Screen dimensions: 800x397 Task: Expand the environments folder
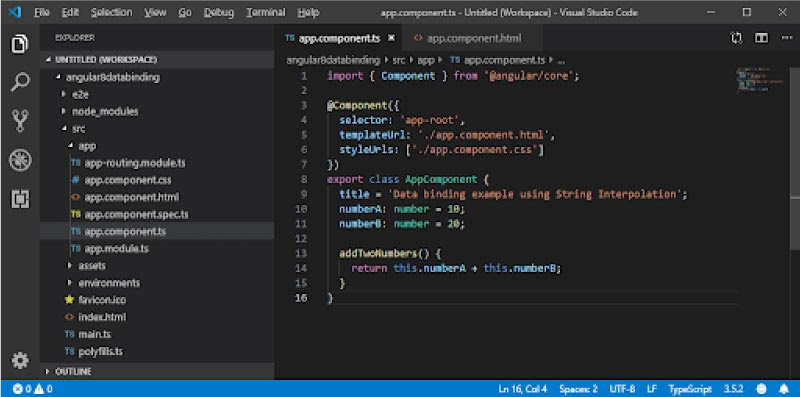70,283
